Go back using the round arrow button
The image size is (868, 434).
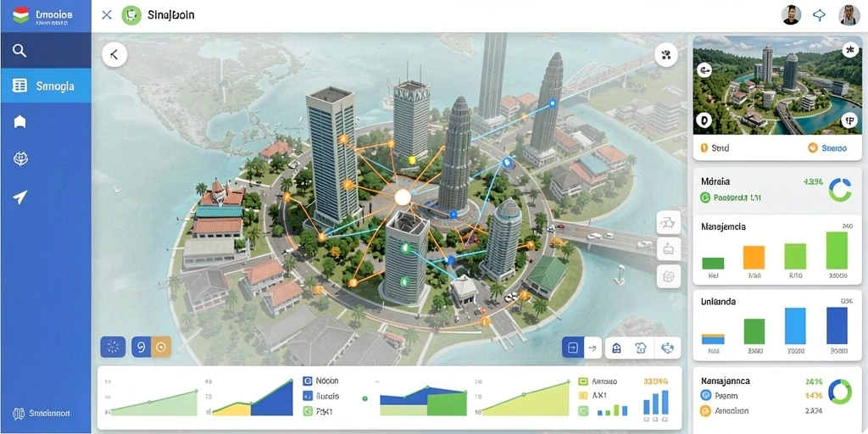click(x=114, y=54)
